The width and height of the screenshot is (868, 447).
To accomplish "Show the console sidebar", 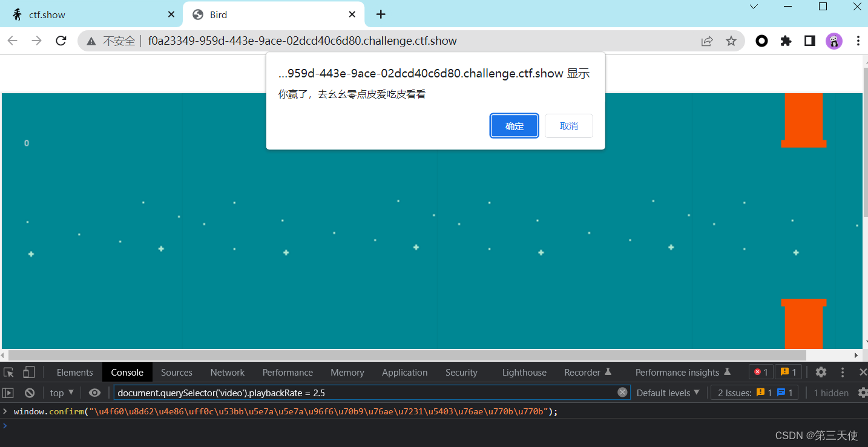I will point(8,393).
